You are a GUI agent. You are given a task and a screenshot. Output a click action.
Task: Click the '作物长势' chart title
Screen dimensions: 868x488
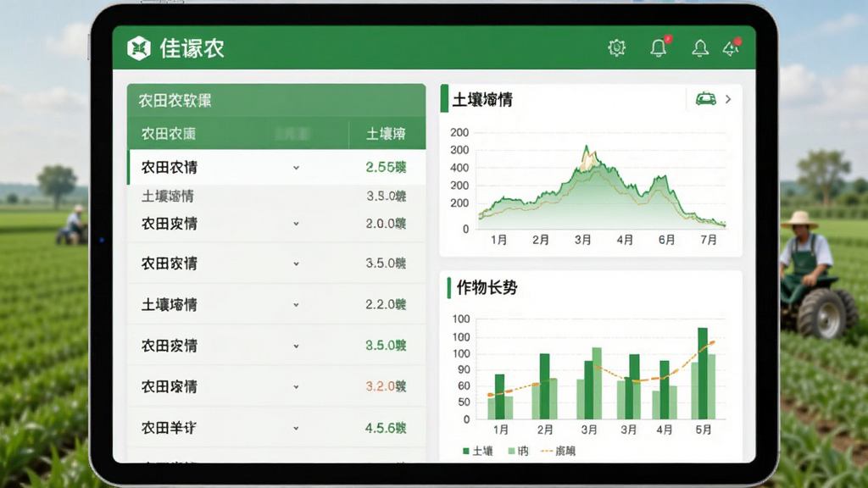(x=487, y=288)
